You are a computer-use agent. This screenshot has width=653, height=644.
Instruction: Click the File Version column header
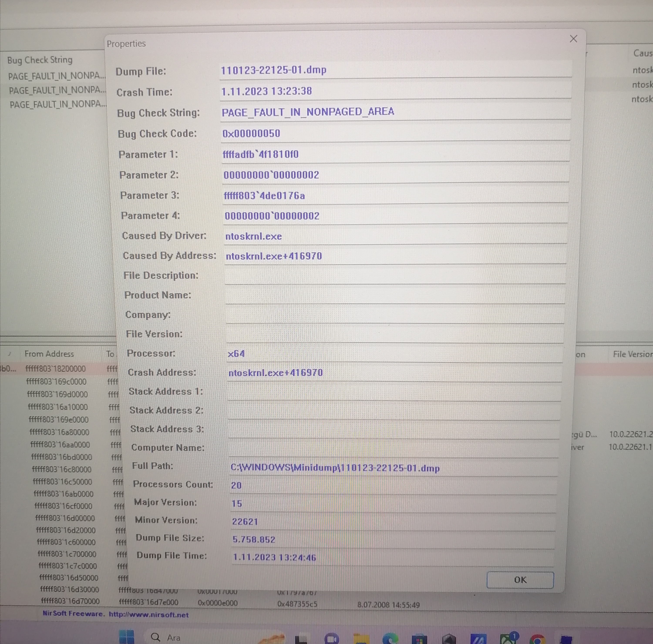[631, 354]
